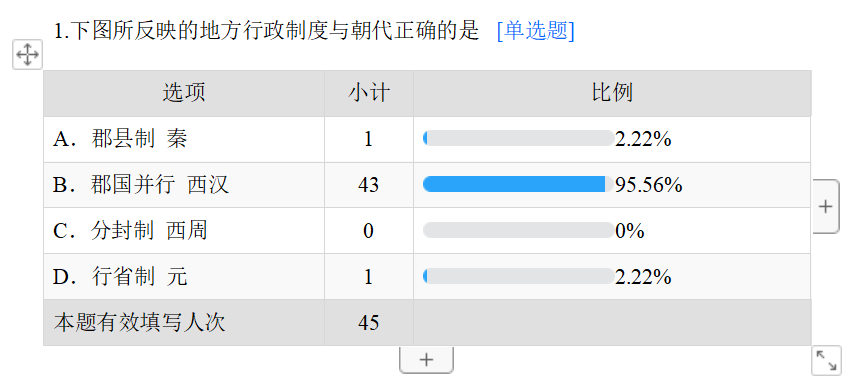The height and width of the screenshot is (384, 855).
Task: Click the table resize corner handle
Action: 827,361
